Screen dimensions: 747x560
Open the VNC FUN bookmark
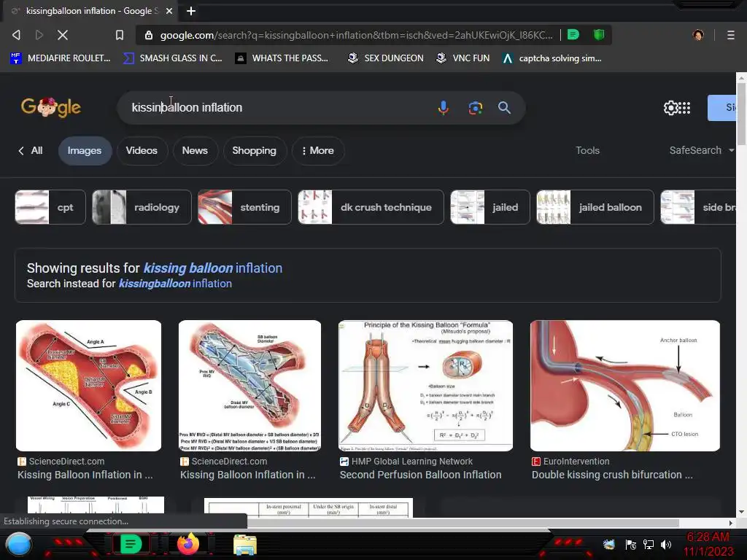coord(463,58)
